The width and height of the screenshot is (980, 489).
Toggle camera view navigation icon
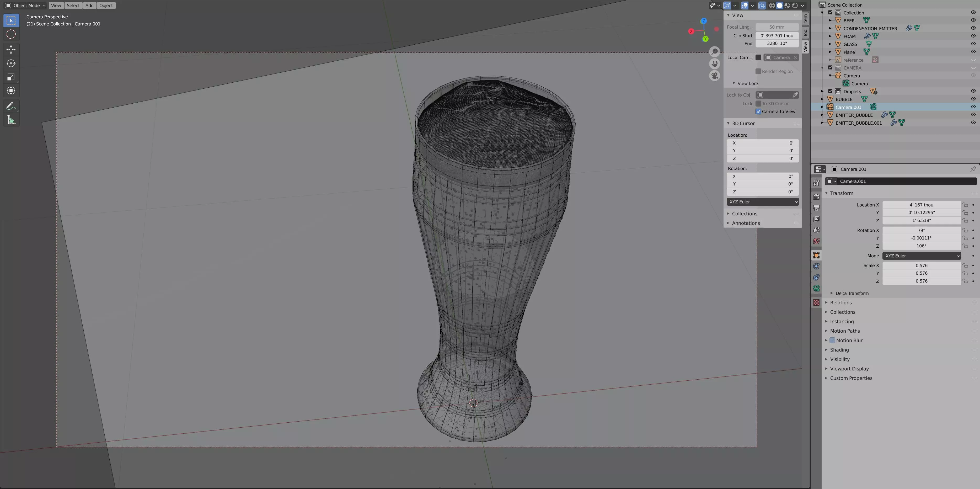click(x=714, y=75)
